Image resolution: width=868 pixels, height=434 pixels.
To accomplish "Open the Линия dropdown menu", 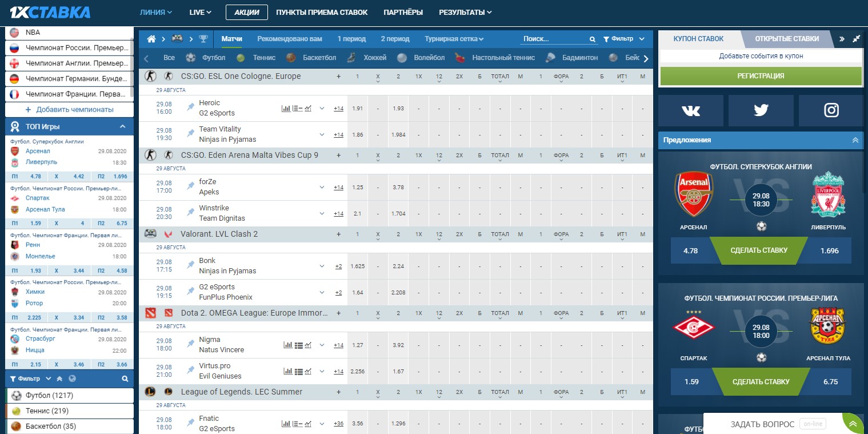I will coord(156,12).
